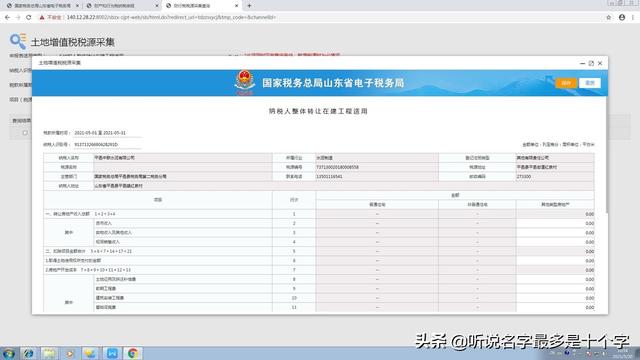Click the 0.00 amount cell in row 11
The height and width of the screenshot is (360, 640).
(555, 307)
